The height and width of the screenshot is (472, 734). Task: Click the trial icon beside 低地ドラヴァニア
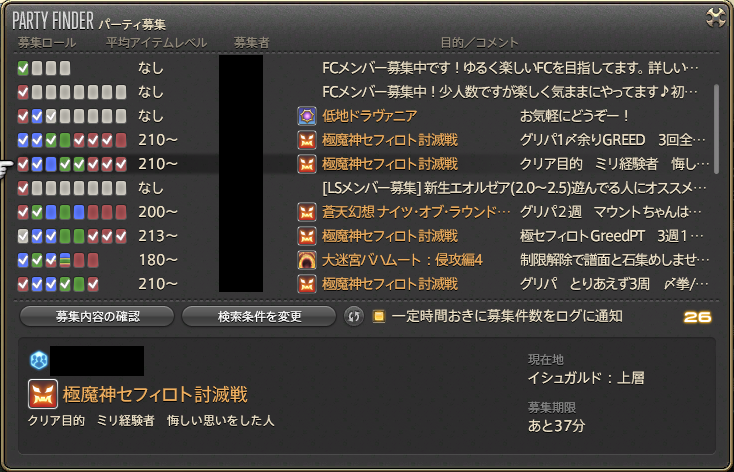click(x=307, y=116)
